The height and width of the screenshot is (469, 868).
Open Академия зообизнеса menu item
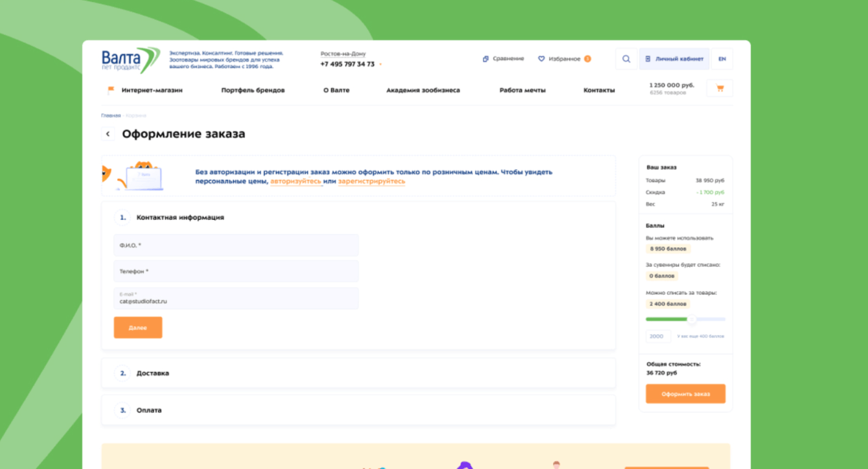tap(423, 90)
